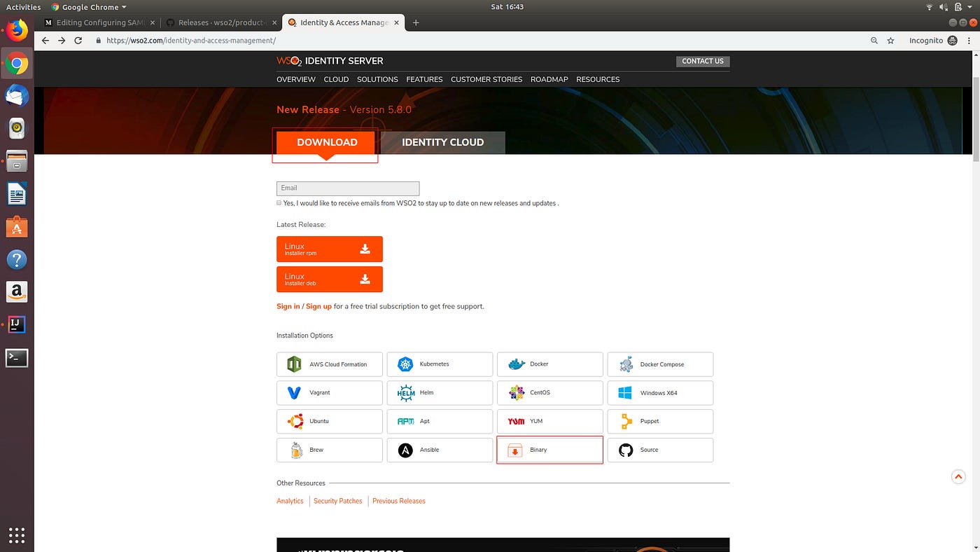Open the Previous Releases link
Viewport: 980px width, 552px height.
[399, 501]
